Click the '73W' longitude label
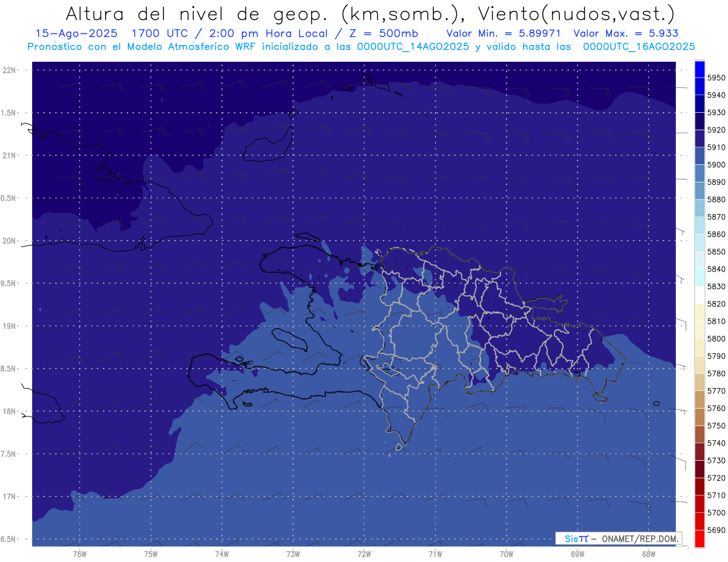 click(x=293, y=554)
